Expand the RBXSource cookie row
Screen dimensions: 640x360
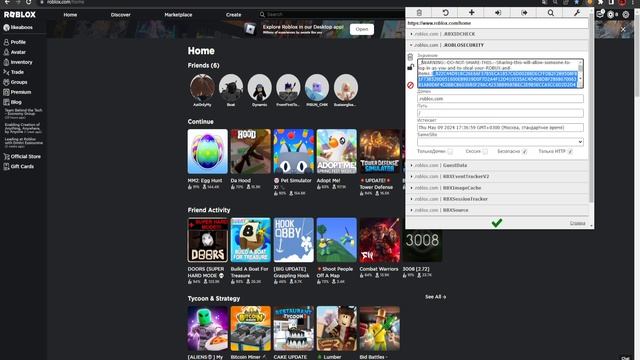pos(498,210)
